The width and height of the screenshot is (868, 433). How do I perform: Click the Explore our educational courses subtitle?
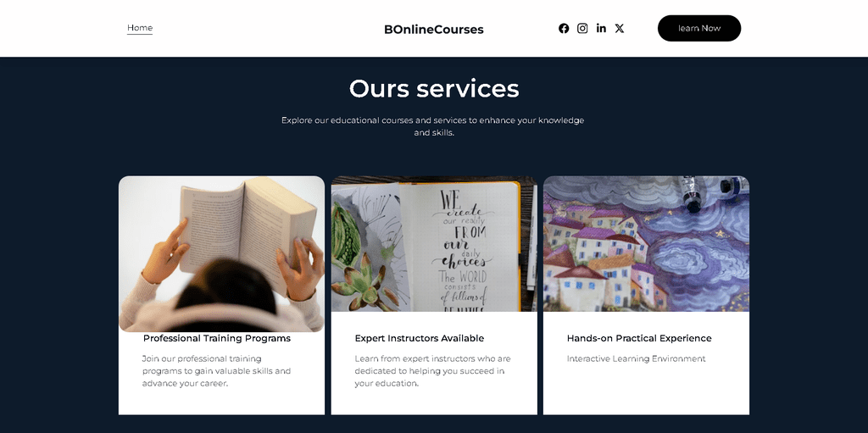pos(433,126)
